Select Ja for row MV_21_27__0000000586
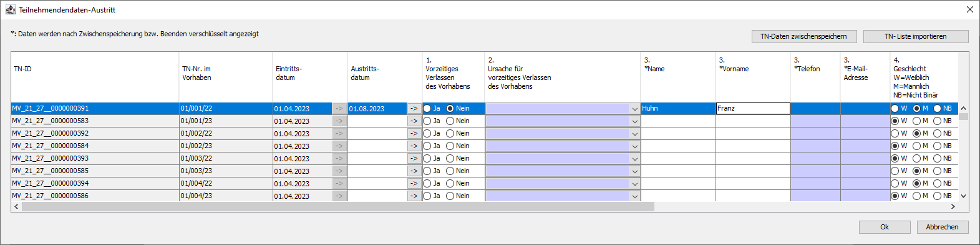The image size is (980, 245). point(427,196)
